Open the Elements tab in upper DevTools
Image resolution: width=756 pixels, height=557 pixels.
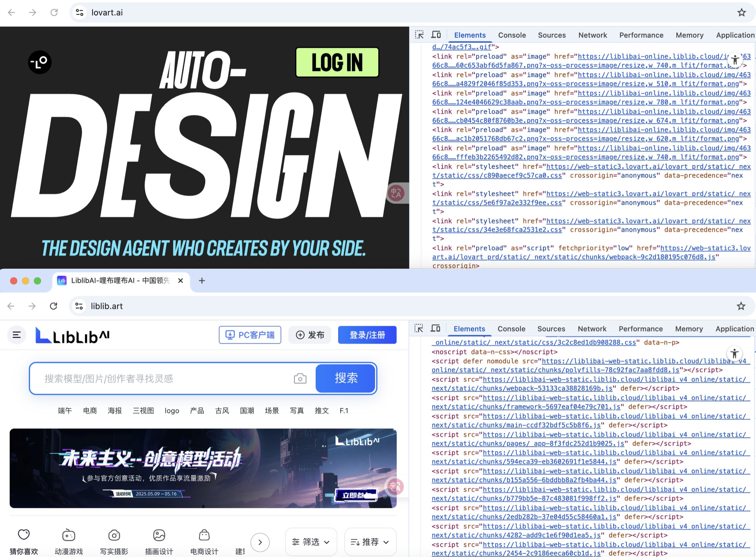[x=470, y=35]
